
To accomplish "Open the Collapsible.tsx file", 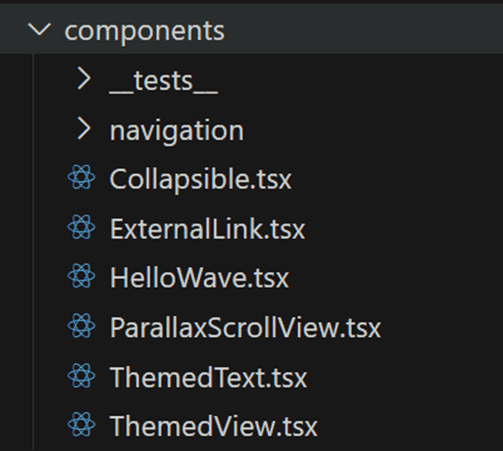I will [201, 180].
